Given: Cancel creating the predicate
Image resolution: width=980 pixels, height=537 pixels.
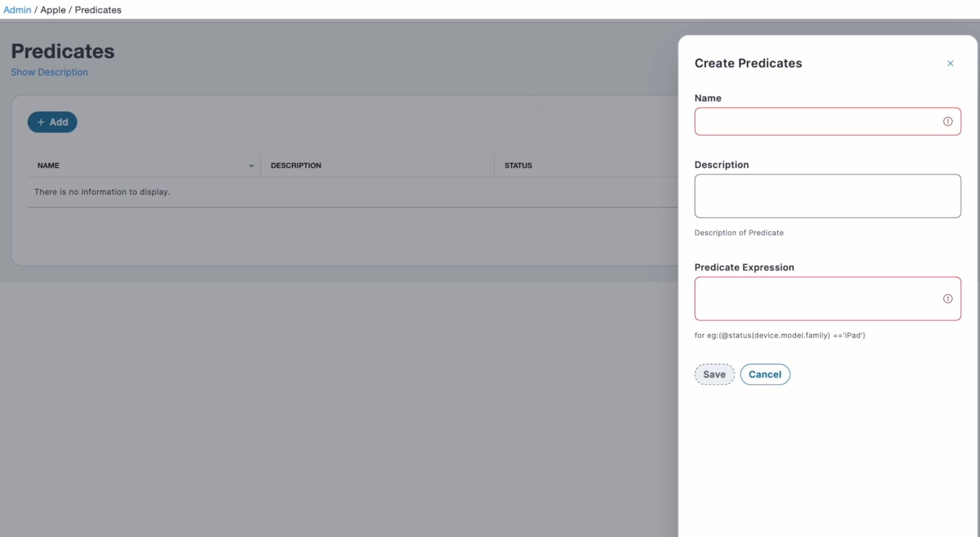Looking at the screenshot, I should coord(764,374).
